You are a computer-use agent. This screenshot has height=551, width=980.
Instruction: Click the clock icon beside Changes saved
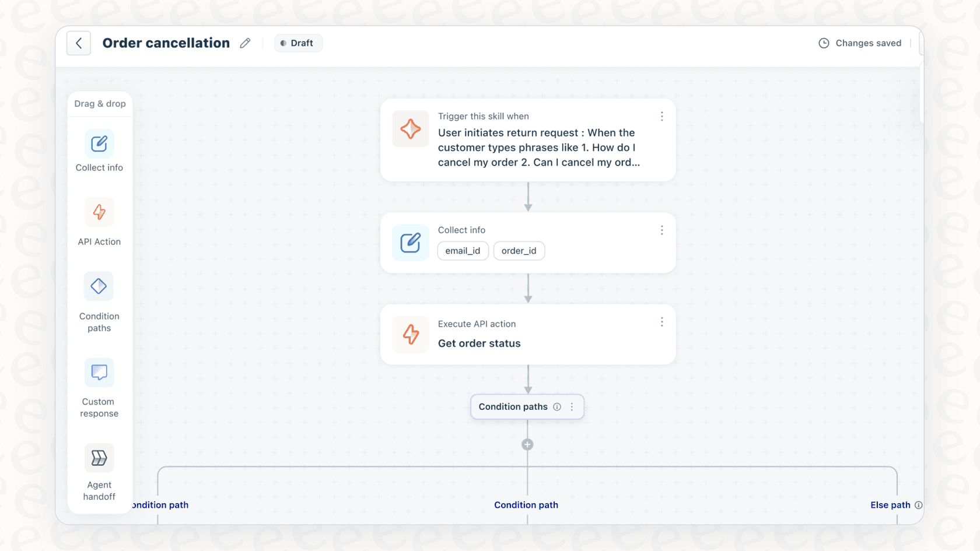[x=824, y=43]
